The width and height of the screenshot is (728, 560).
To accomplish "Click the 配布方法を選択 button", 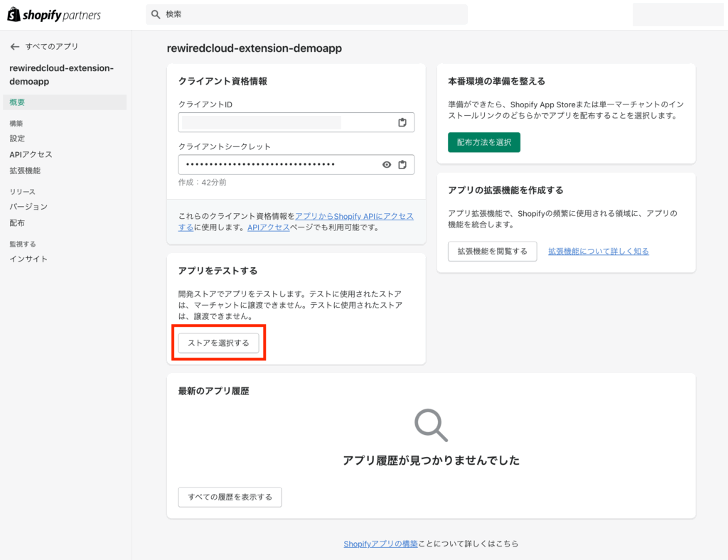I will pos(483,142).
